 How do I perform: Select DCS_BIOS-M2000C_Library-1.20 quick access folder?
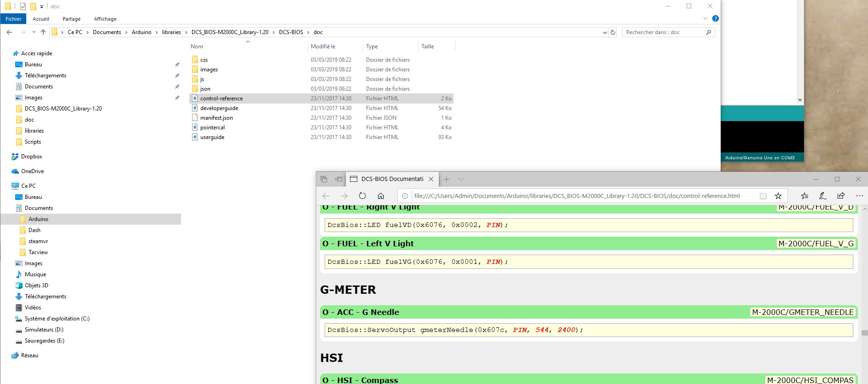63,109
